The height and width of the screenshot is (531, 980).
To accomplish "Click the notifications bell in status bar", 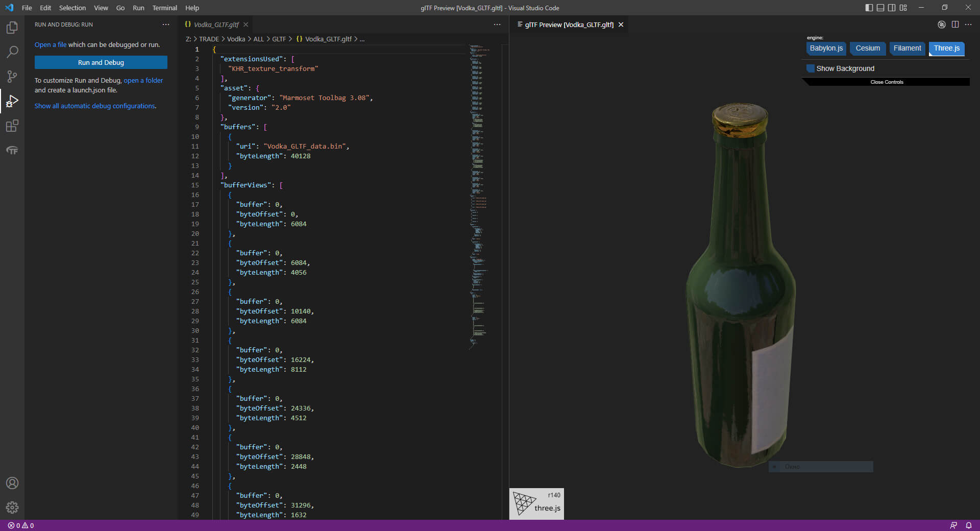I will pos(968,525).
